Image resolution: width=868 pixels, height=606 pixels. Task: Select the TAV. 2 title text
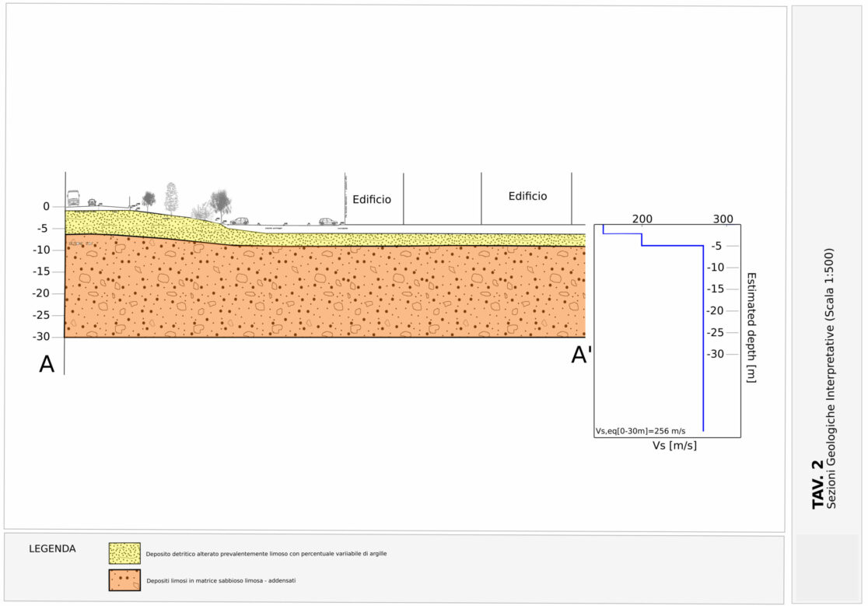coord(818,484)
